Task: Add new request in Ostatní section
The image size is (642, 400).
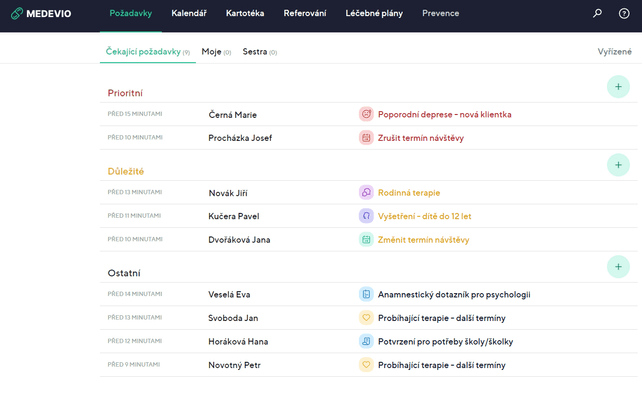Action: coord(618,266)
